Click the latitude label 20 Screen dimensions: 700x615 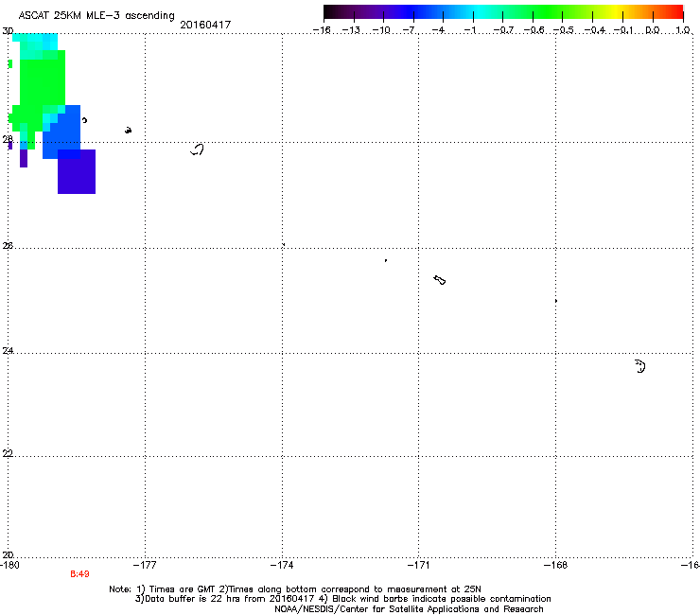(x=8, y=554)
